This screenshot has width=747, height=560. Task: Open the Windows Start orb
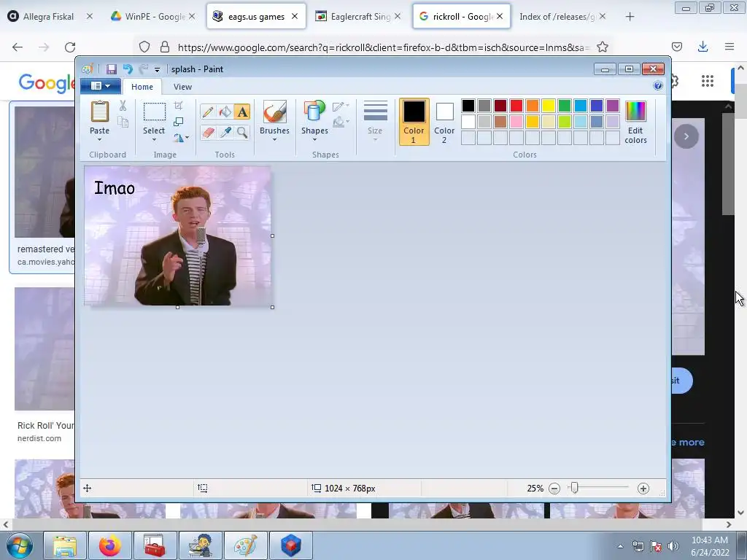click(x=20, y=545)
